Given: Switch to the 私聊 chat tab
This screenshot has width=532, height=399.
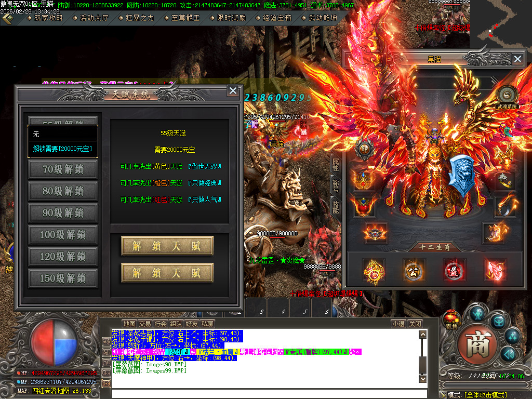Looking at the screenshot, I should pyautogui.click(x=207, y=323).
